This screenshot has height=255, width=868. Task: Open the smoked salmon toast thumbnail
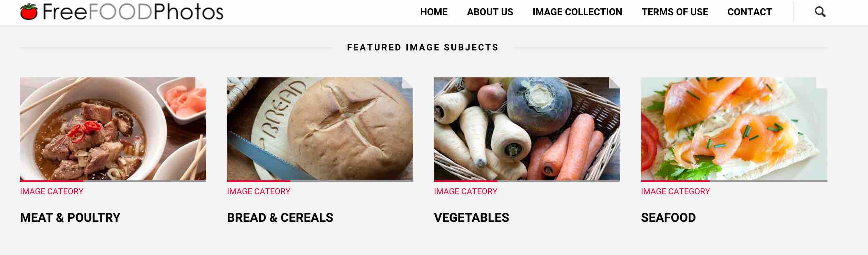734,129
